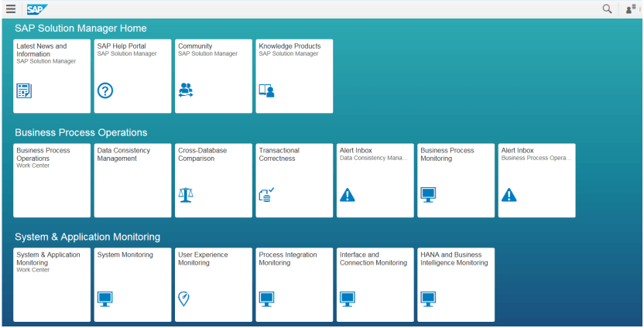Click monitor icon on Process Integration Monitoring tile

coord(266,299)
